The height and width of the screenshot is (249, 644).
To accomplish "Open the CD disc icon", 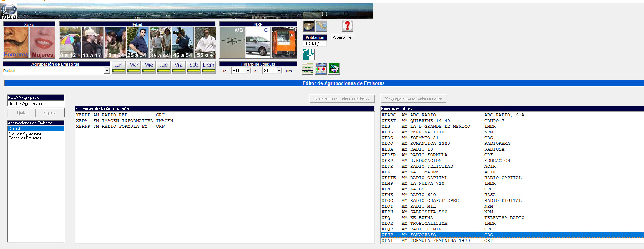I will coord(308,26).
